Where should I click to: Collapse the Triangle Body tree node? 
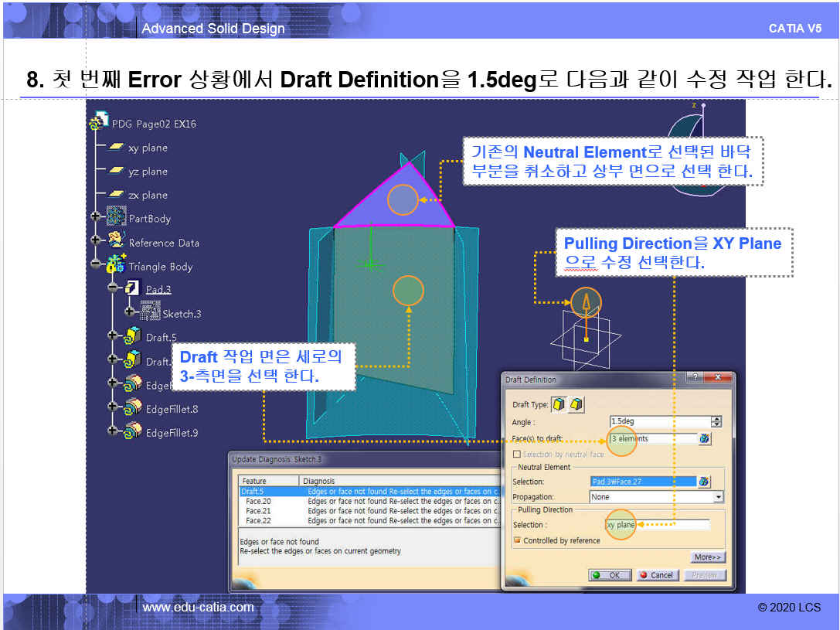pos(96,265)
